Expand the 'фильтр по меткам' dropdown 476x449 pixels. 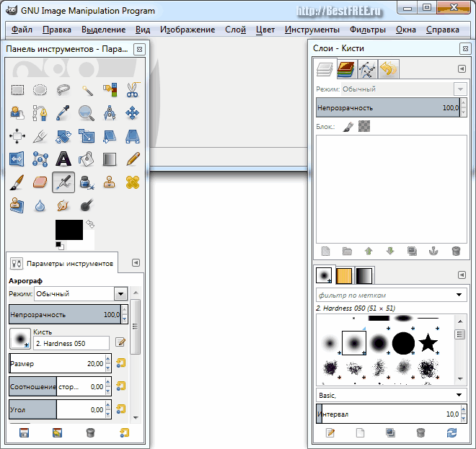pyautogui.click(x=460, y=295)
